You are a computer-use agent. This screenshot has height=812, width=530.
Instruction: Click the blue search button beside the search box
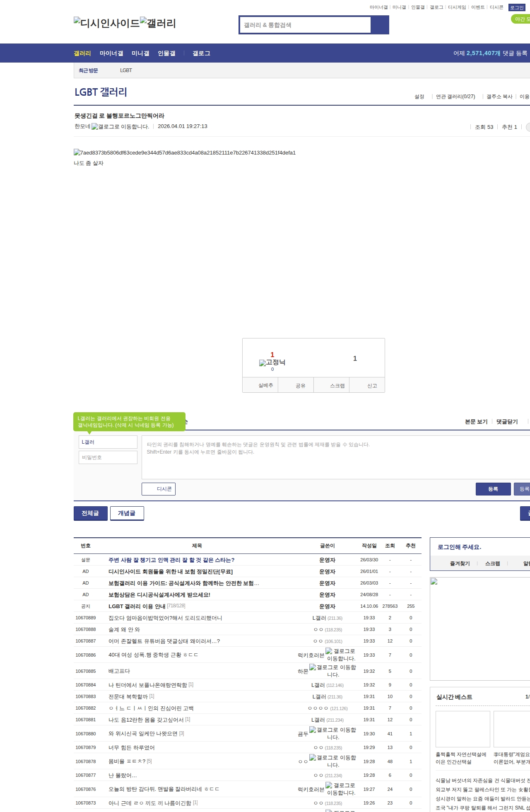(380, 25)
